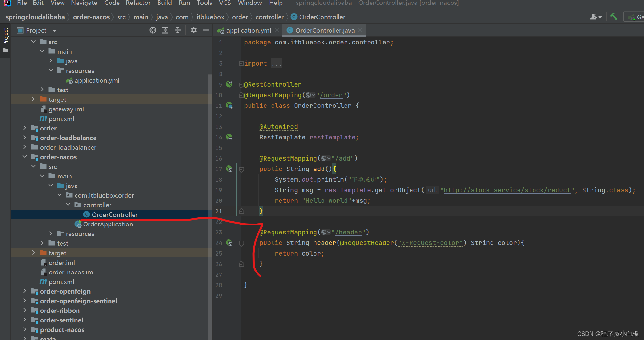Close the OrderController.java tab

(x=360, y=30)
